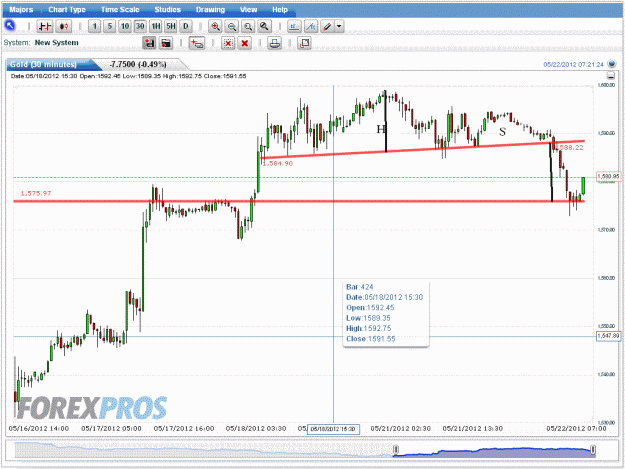This screenshot has width=625, height=469.
Task: Select the pencil drawing tool
Action: click(x=327, y=27)
